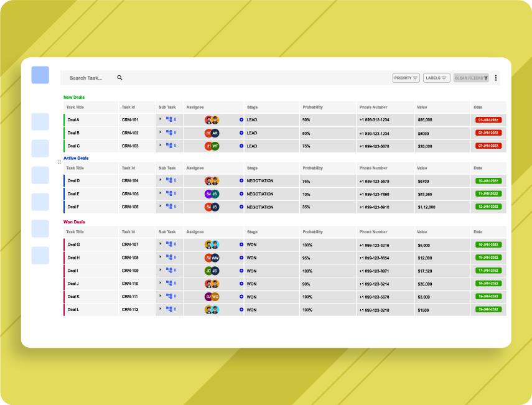Click inside the Search Task field

click(x=87, y=78)
